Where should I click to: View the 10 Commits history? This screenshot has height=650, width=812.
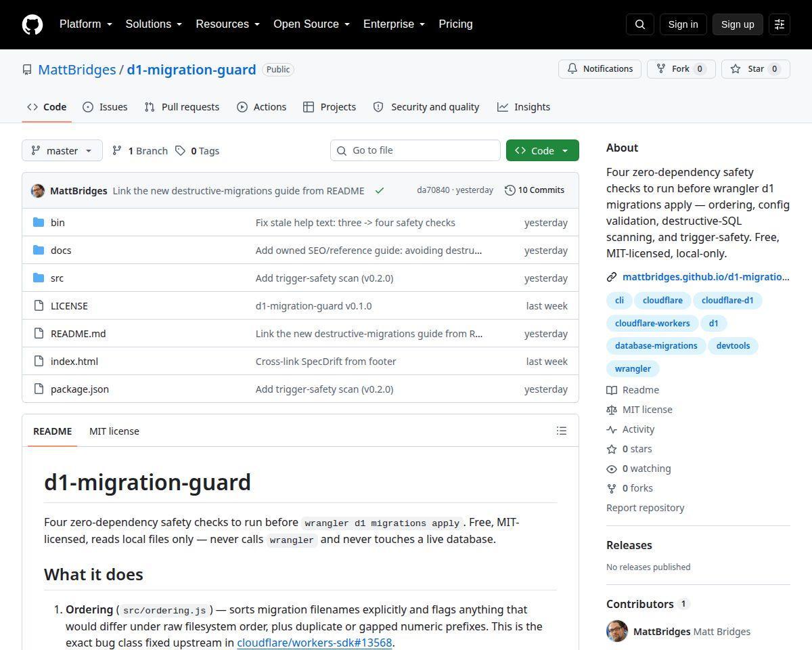click(x=535, y=190)
